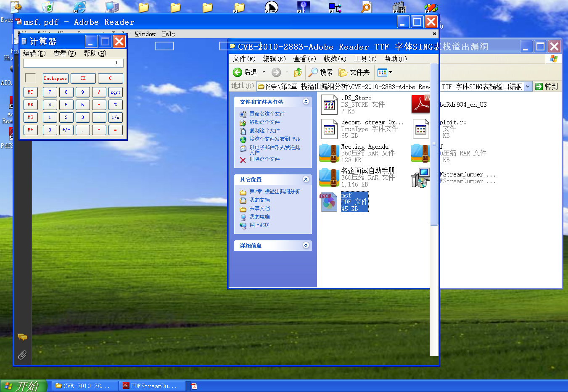Select the Meeting Agenda RAR archive icon

click(x=329, y=153)
